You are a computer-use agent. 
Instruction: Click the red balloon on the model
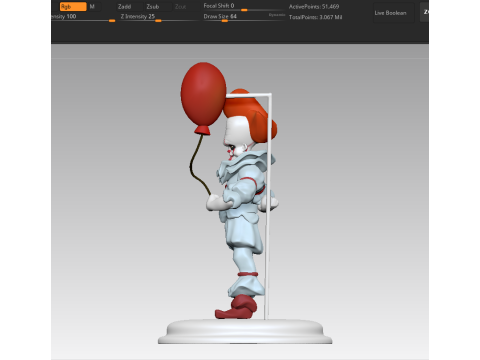tap(203, 95)
